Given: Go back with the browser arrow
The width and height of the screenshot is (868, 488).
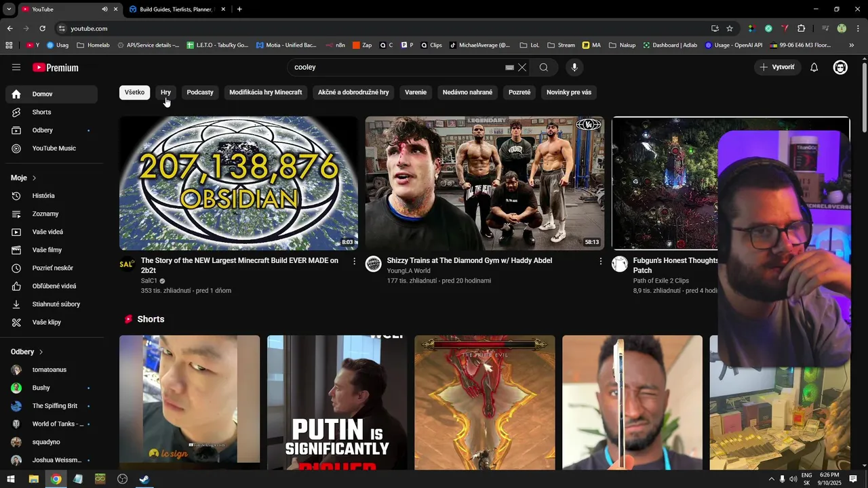Looking at the screenshot, I should [x=9, y=28].
